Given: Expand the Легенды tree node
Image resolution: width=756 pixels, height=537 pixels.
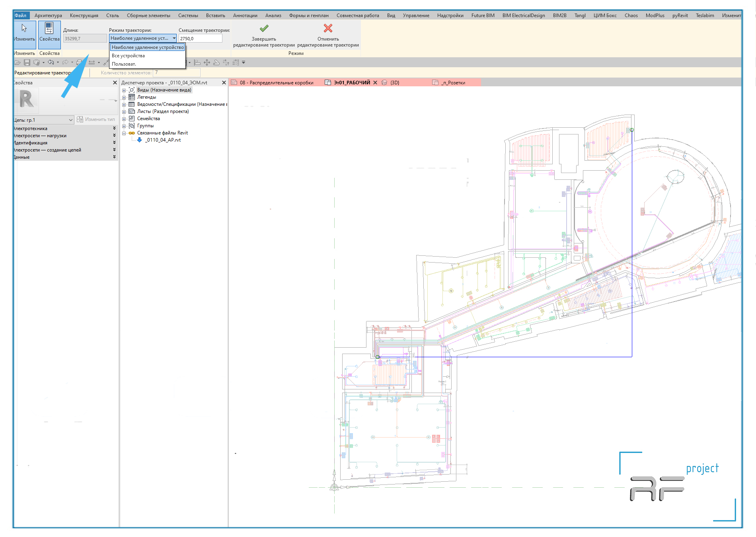Looking at the screenshot, I should (x=124, y=97).
